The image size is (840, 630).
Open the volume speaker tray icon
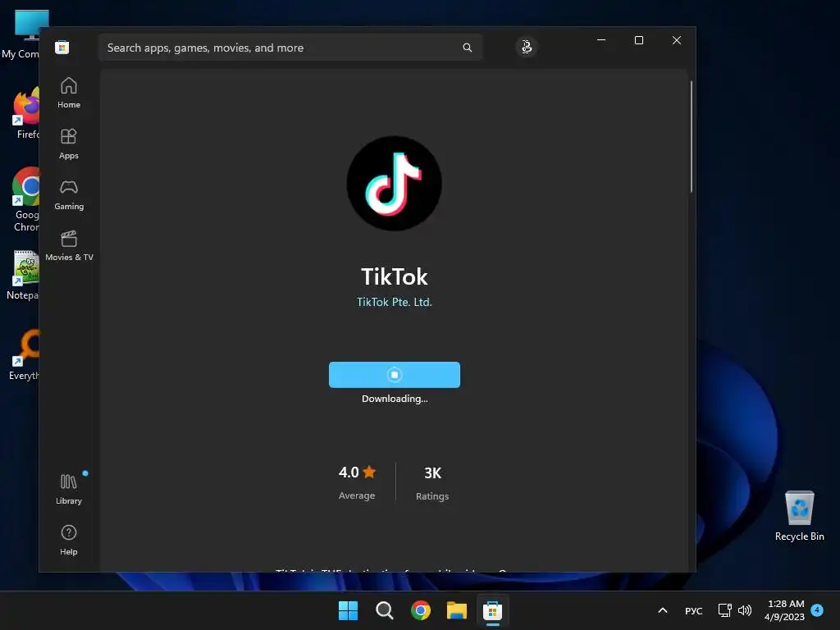click(x=745, y=610)
